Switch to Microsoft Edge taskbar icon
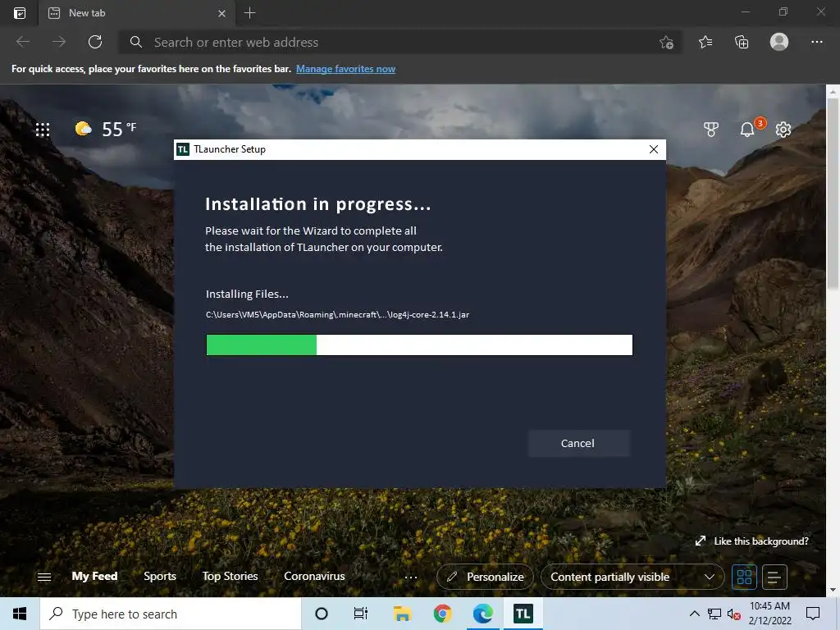This screenshot has width=840, height=630. tap(482, 614)
